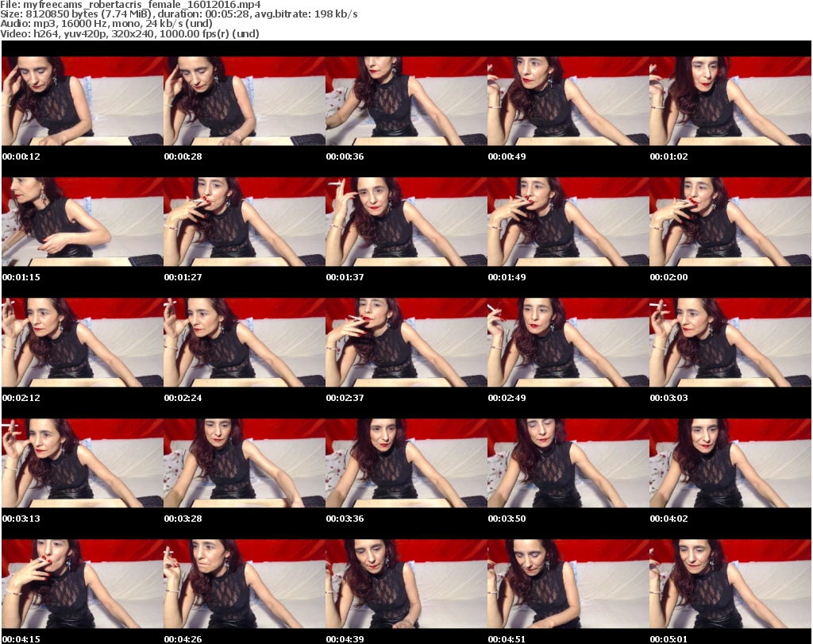
Task: Click the 00:01:37 timestamp label
Action: 345,277
